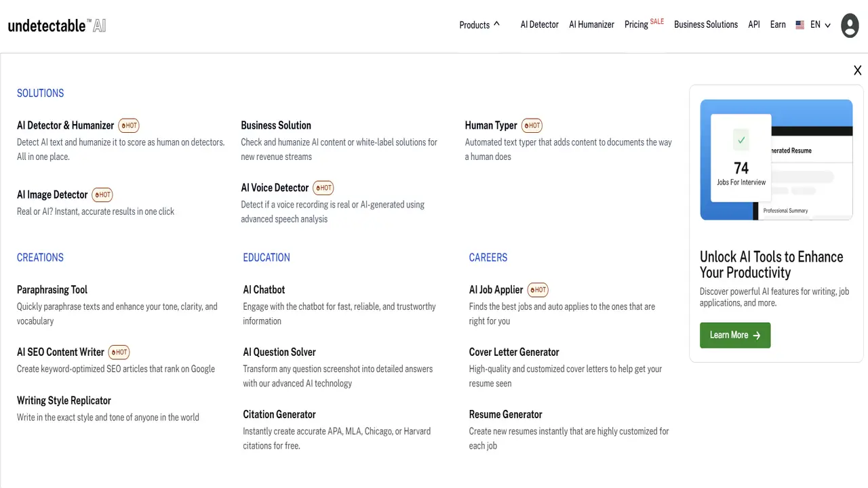The width and height of the screenshot is (868, 488).
Task: Click the US flag language icon
Action: tap(800, 25)
